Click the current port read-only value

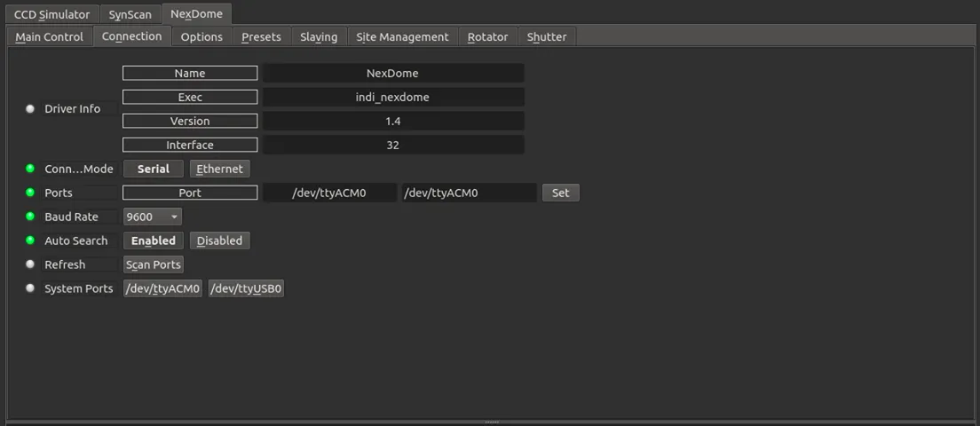point(329,193)
